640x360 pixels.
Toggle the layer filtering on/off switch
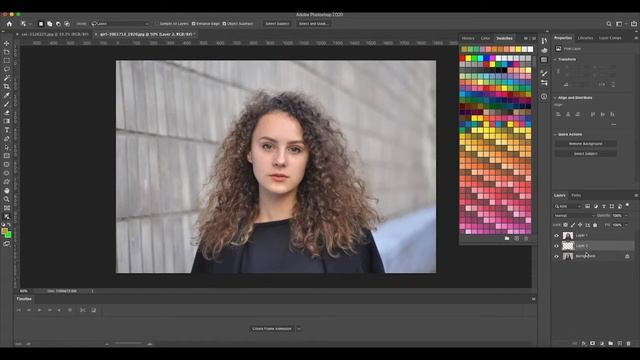pyautogui.click(x=628, y=205)
